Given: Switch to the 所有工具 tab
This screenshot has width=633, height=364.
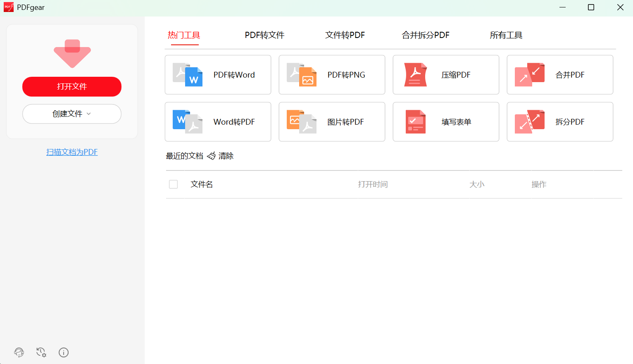Looking at the screenshot, I should pyautogui.click(x=506, y=35).
